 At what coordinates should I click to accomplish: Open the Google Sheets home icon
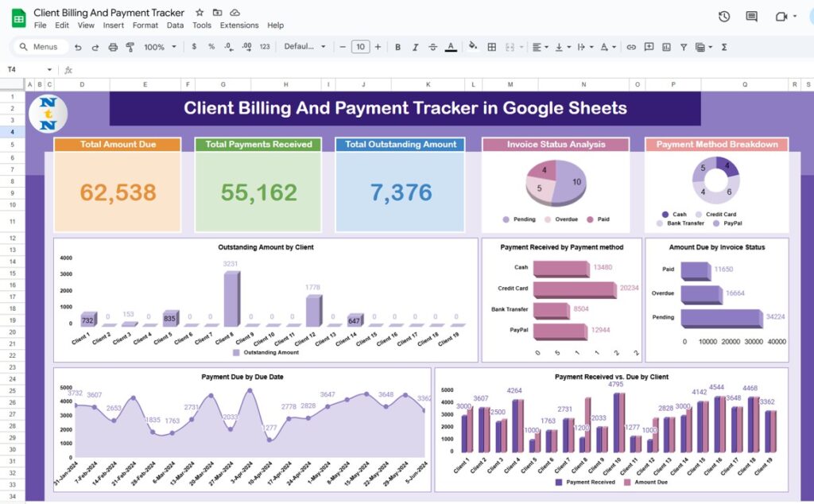pyautogui.click(x=19, y=19)
